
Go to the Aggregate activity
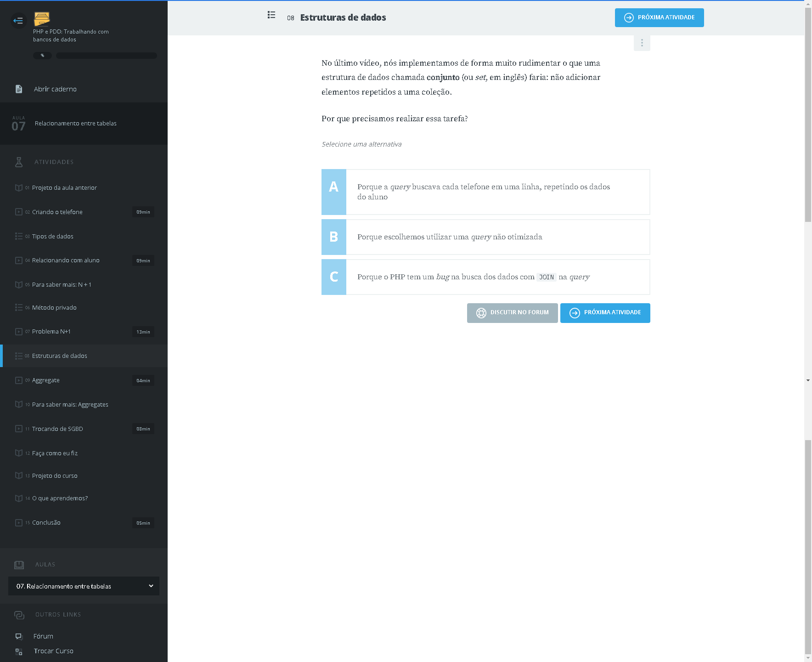(46, 380)
